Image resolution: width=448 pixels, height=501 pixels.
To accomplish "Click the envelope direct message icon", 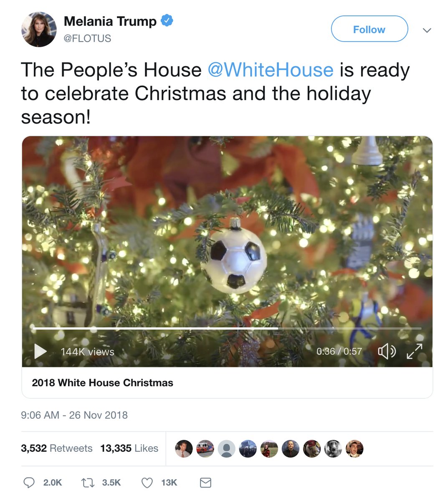I will pyautogui.click(x=205, y=483).
